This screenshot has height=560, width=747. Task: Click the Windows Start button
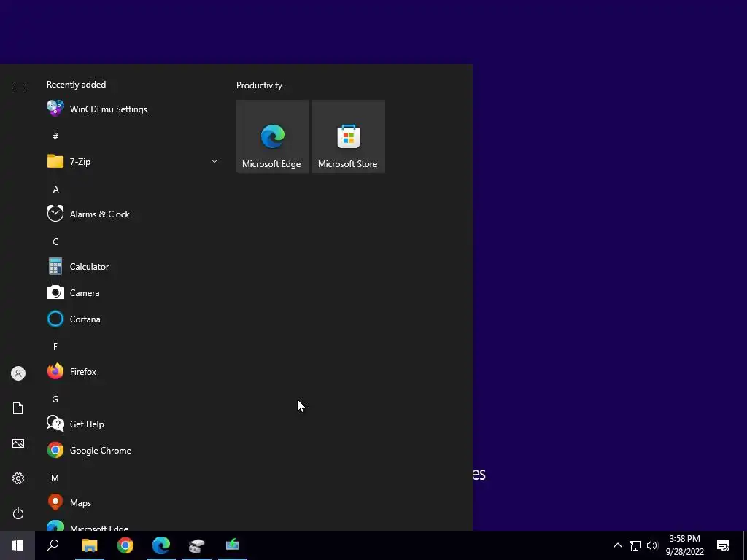[x=18, y=545]
